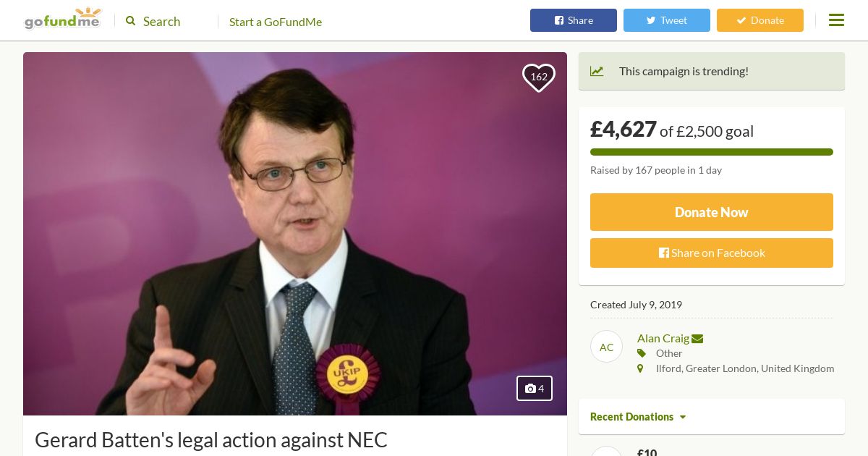The image size is (868, 456).
Task: Open organizer Alan Craig's profile link
Action: pos(663,338)
